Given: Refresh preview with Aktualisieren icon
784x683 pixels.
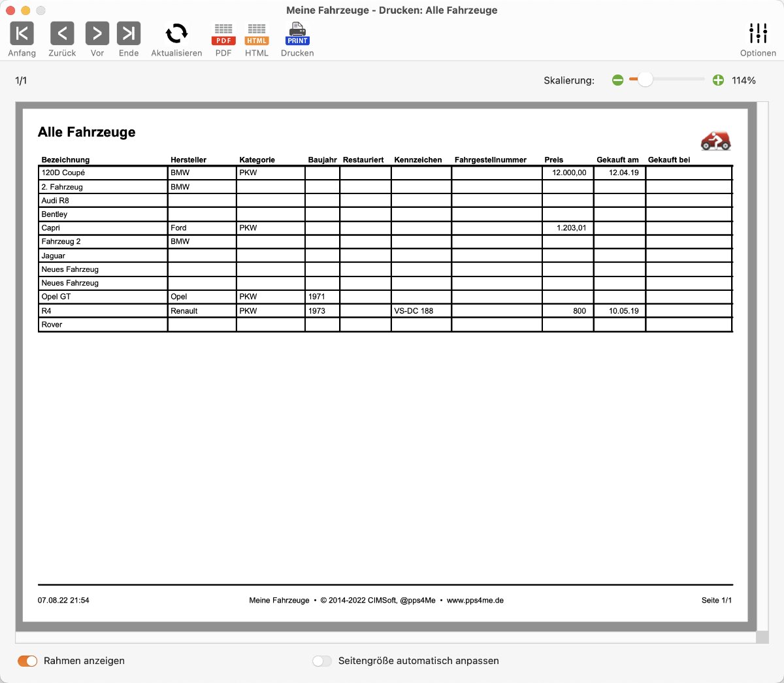Looking at the screenshot, I should [176, 33].
